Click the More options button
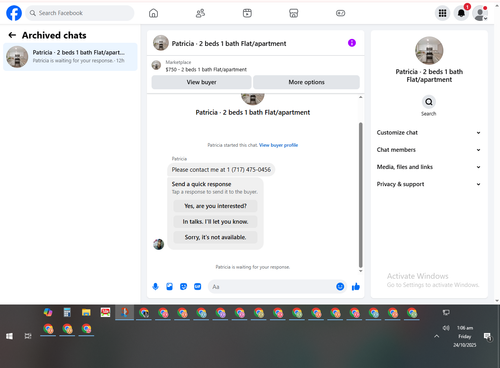 pos(306,82)
